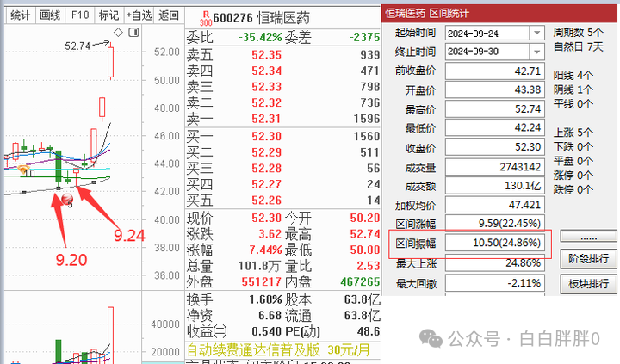Viewport: 620px width, 364px height.
Task: Select the 卖四 price 52.34 row
Action: coord(282,71)
